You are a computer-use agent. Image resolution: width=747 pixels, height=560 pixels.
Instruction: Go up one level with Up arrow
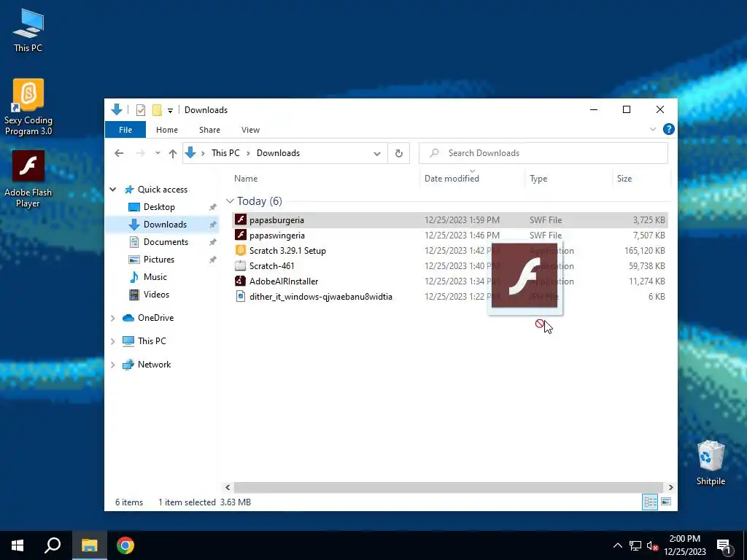pyautogui.click(x=173, y=153)
